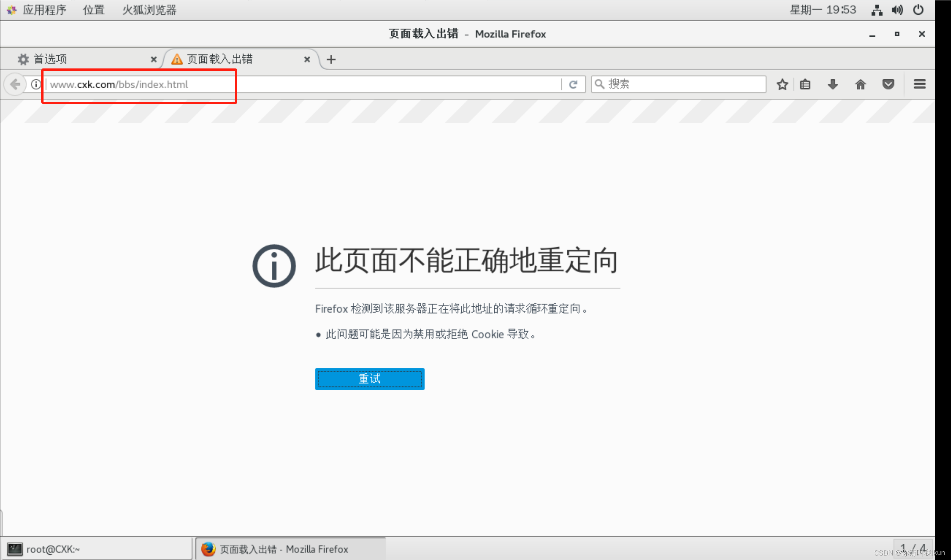The width and height of the screenshot is (951, 560).
Task: Save this page to Pocket
Action: tap(888, 84)
